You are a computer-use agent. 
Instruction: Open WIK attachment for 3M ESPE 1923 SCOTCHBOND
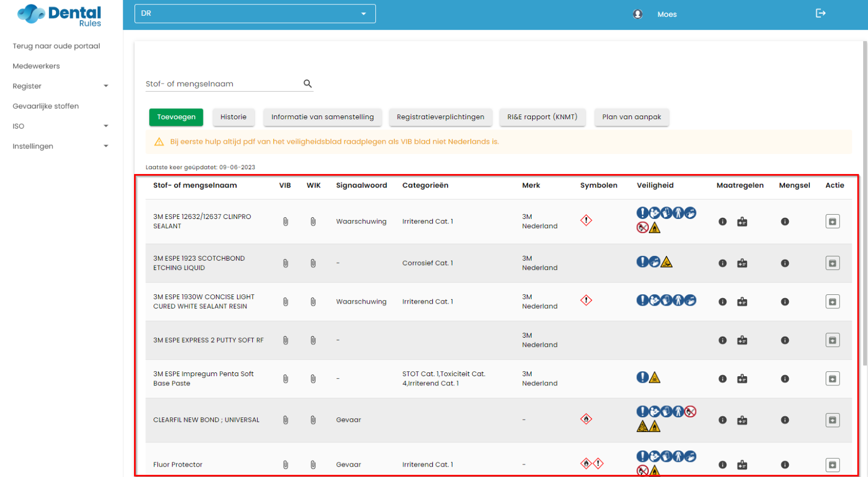(313, 263)
